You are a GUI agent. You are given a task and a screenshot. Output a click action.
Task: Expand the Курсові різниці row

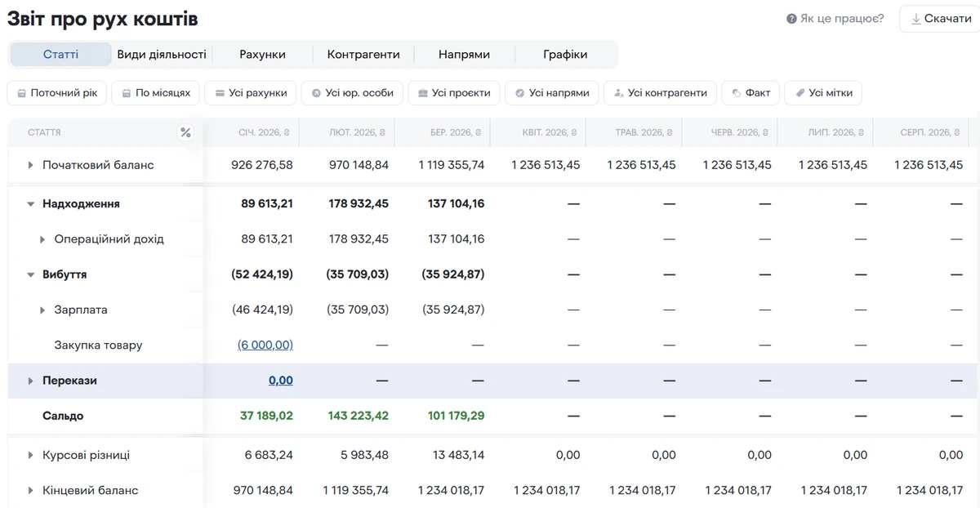[31, 456]
